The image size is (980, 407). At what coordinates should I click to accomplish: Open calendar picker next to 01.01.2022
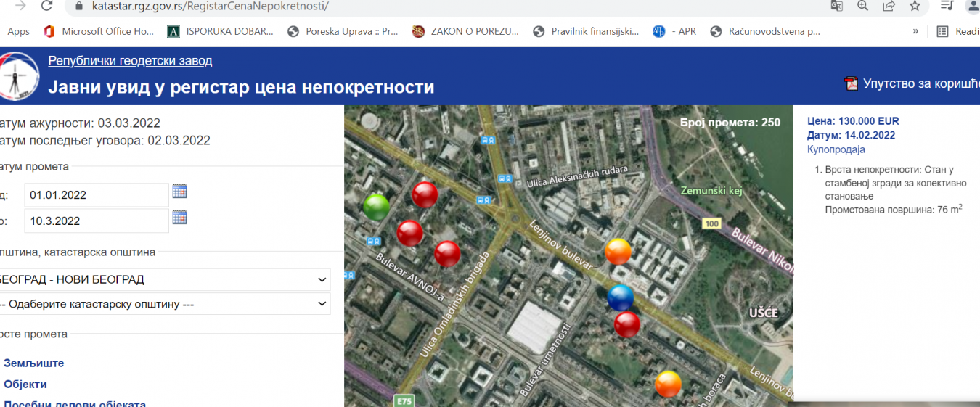point(179,192)
